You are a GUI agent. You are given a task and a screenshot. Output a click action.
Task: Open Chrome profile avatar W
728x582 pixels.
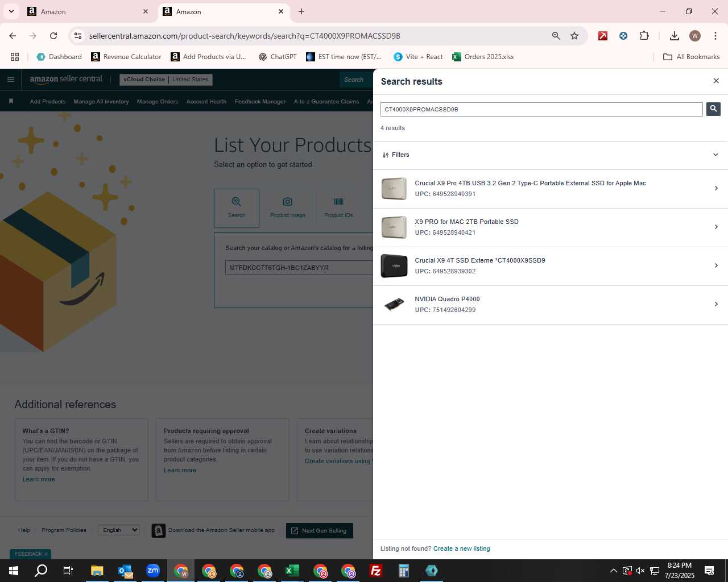click(694, 36)
